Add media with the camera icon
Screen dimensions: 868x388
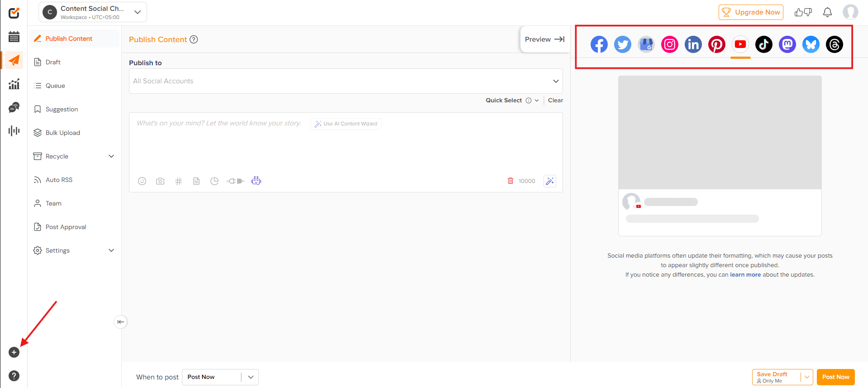coord(160,181)
